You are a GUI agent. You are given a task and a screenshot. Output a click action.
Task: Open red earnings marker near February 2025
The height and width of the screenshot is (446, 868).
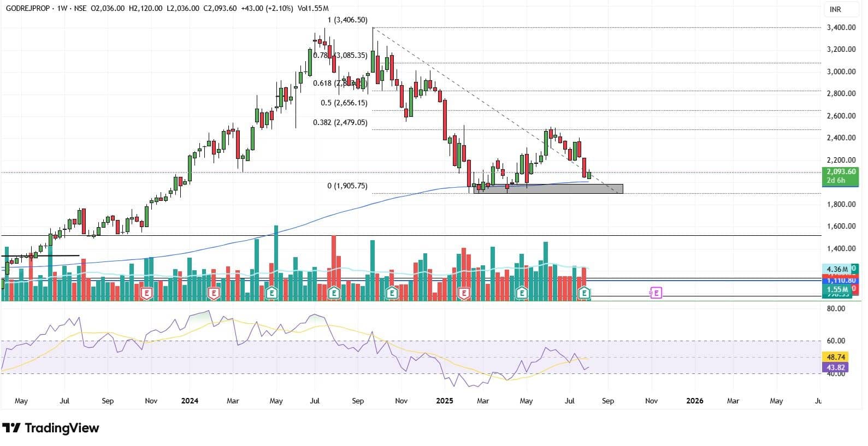pos(464,294)
